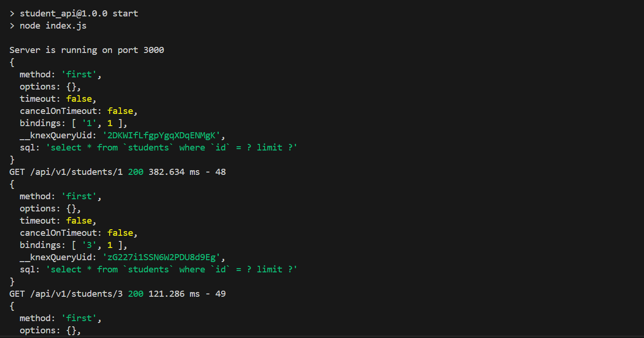Click the sql string below the '2DKWIfLfgpYgqXDqENMgK' UID
The image size is (644, 338).
coord(171,148)
